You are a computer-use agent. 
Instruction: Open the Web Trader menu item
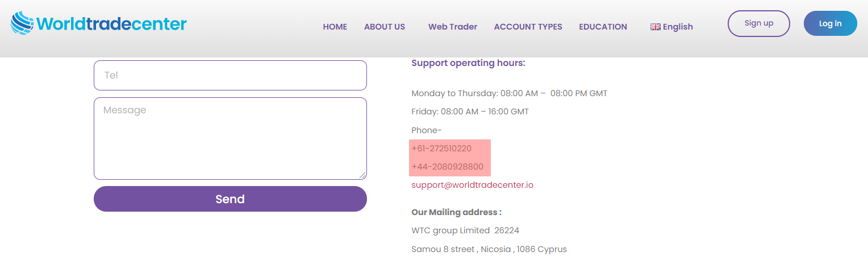point(452,27)
